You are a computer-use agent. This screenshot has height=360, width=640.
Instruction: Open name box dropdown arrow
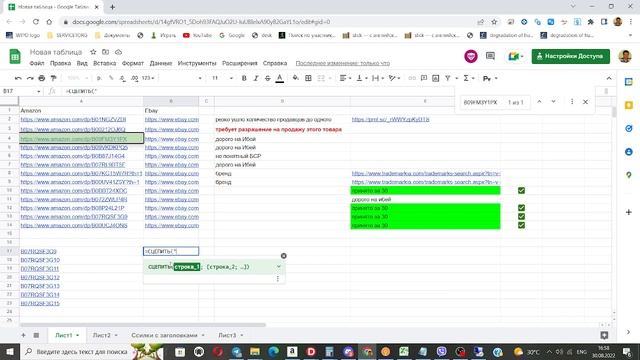point(38,91)
